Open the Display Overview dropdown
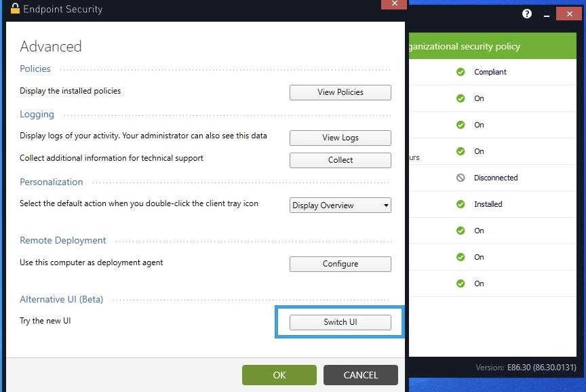This screenshot has width=586, height=392. 340,205
